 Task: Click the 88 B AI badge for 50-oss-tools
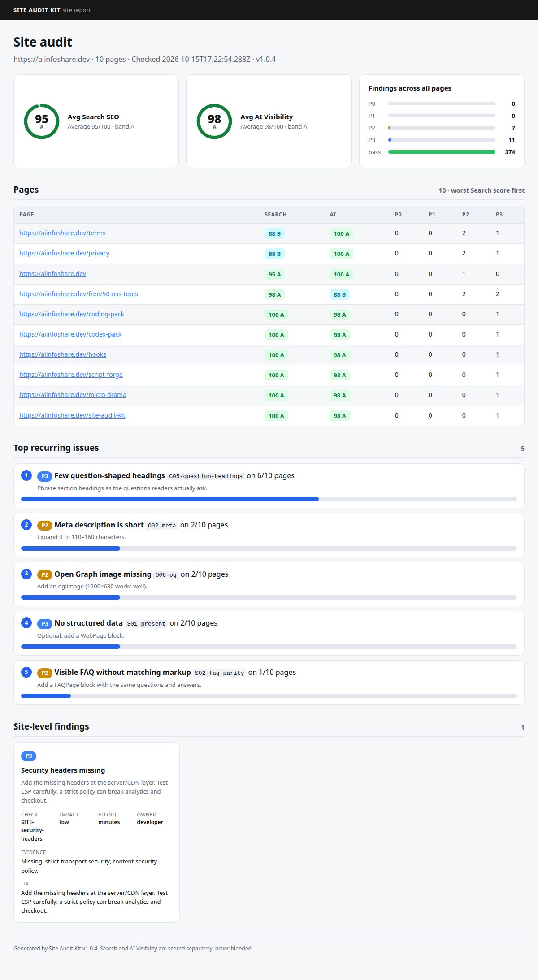point(340,294)
